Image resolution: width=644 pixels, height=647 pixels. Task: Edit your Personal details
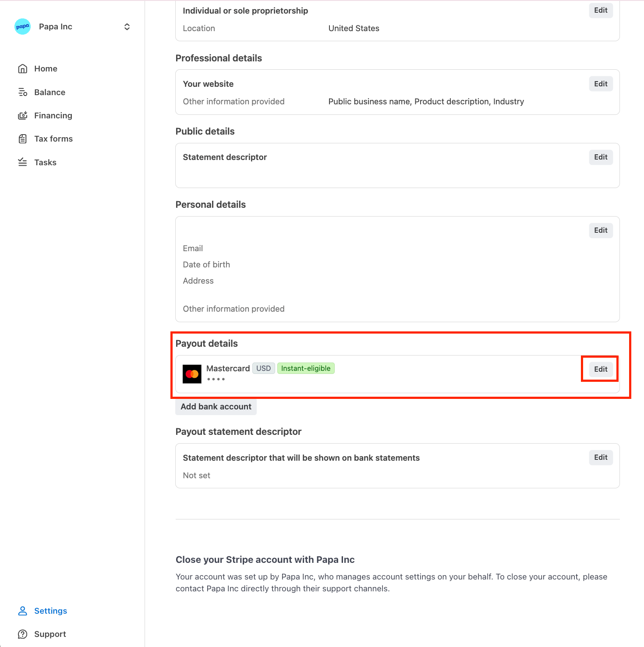[x=601, y=230]
